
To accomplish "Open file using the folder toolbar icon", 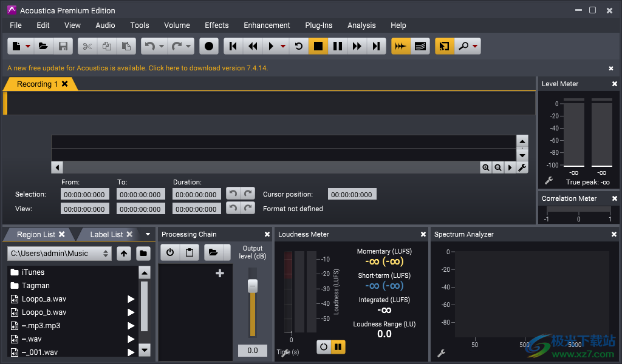I will [x=43, y=46].
